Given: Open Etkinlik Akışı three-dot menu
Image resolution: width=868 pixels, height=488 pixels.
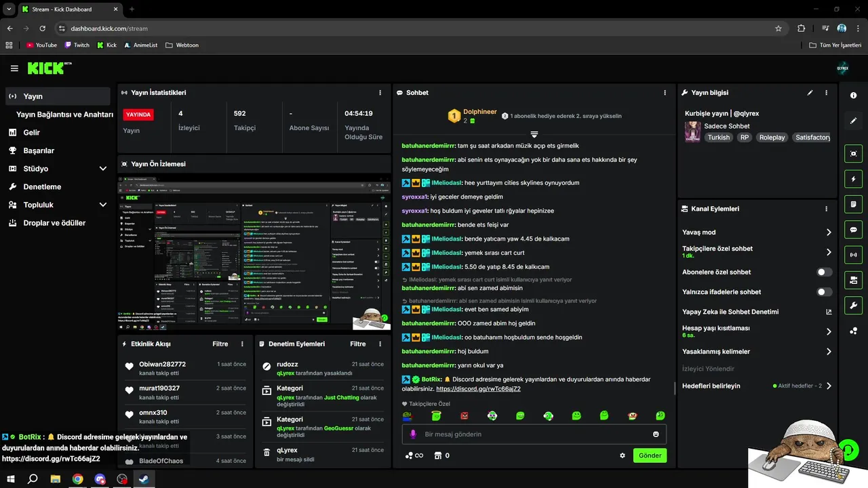Looking at the screenshot, I should 242,344.
